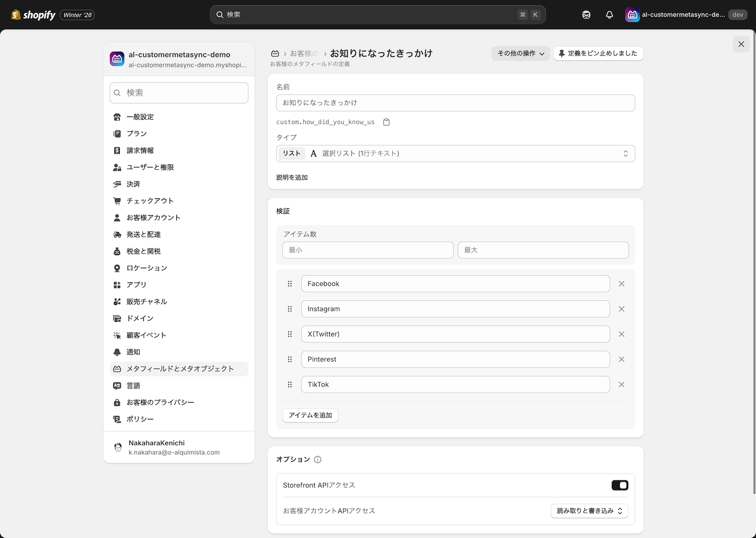Remove the Facebook list item
756x538 pixels.
(622, 284)
